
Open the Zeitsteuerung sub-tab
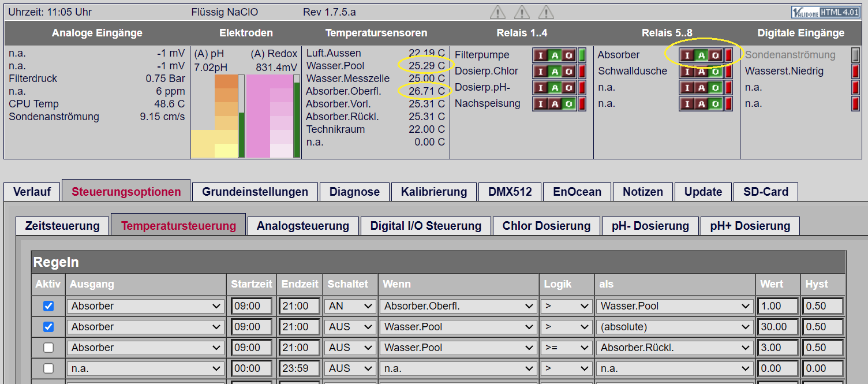coord(62,226)
